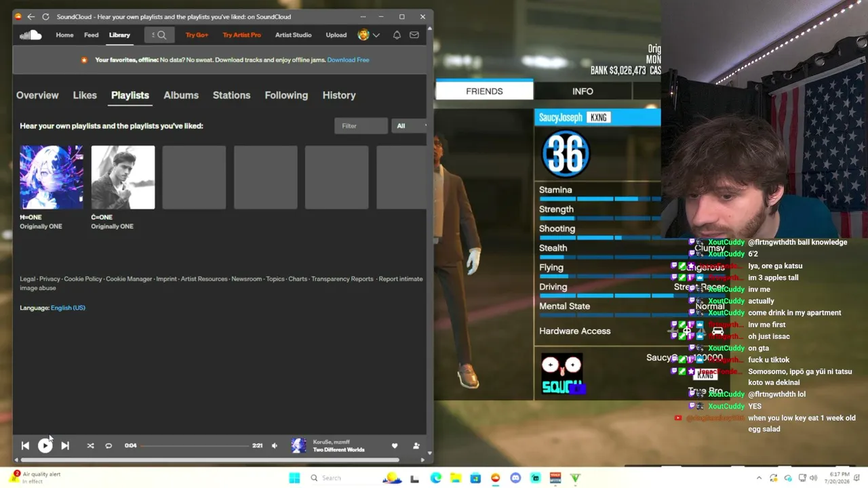Image resolution: width=868 pixels, height=488 pixels.
Task: Go to Home in SoundCloud nav
Action: pyautogui.click(x=64, y=35)
